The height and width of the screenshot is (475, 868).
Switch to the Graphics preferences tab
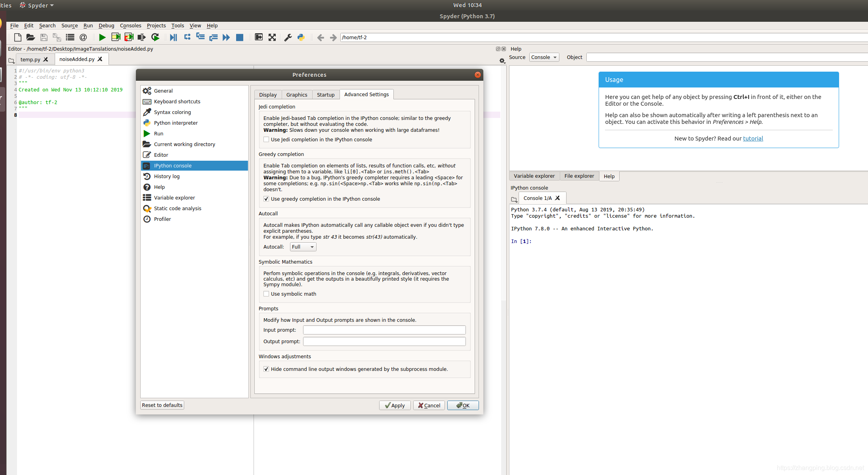point(297,95)
